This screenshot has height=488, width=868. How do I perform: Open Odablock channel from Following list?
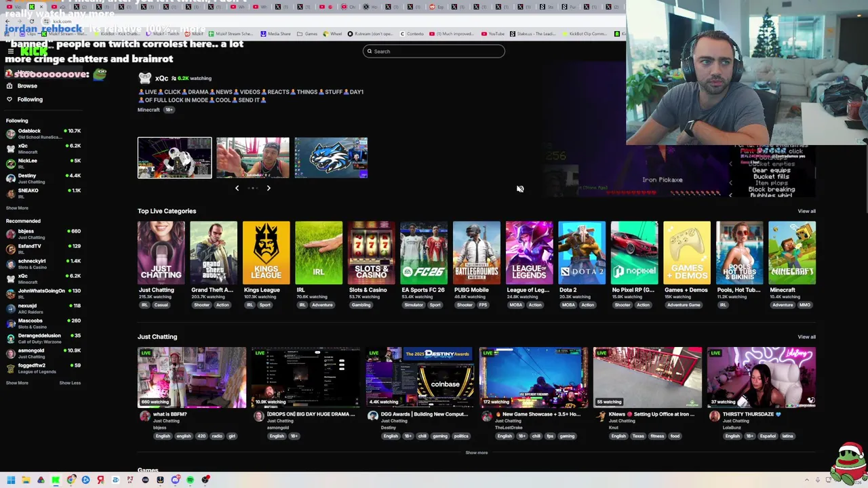pyautogui.click(x=43, y=134)
